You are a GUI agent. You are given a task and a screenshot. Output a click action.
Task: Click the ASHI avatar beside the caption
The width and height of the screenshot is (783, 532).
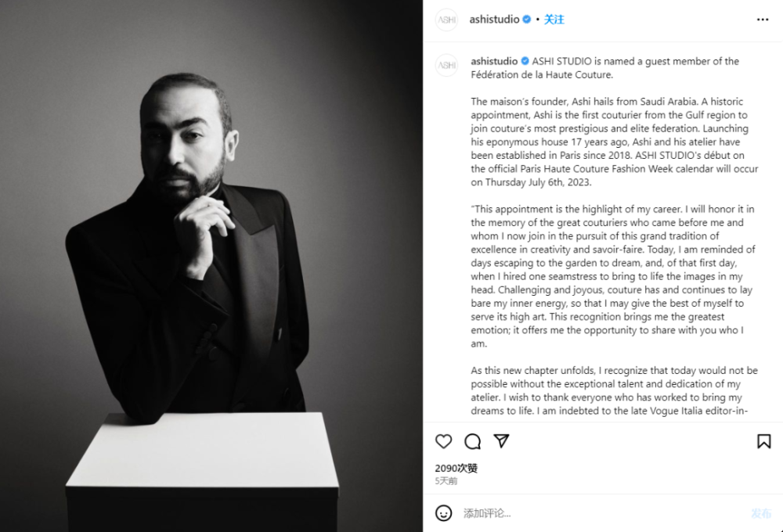[446, 65]
